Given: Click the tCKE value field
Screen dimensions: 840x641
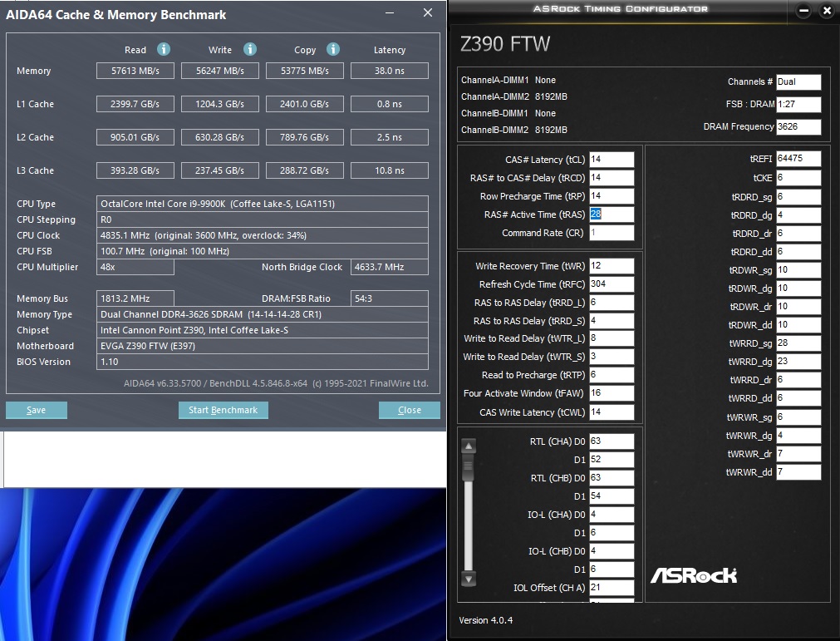Looking at the screenshot, I should 798,177.
